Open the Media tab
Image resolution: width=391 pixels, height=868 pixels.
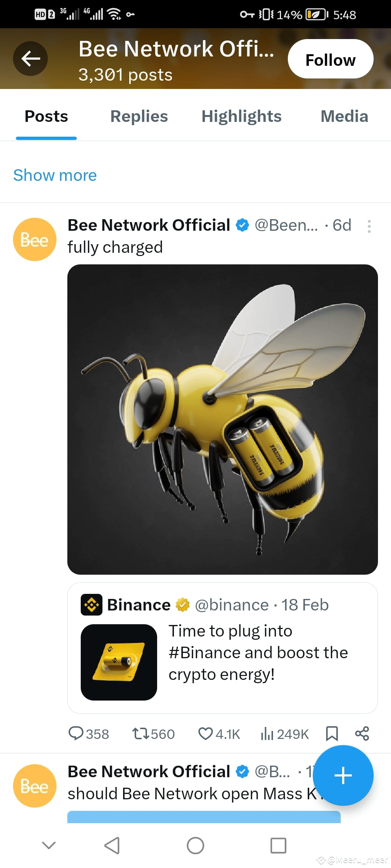pyautogui.click(x=344, y=116)
